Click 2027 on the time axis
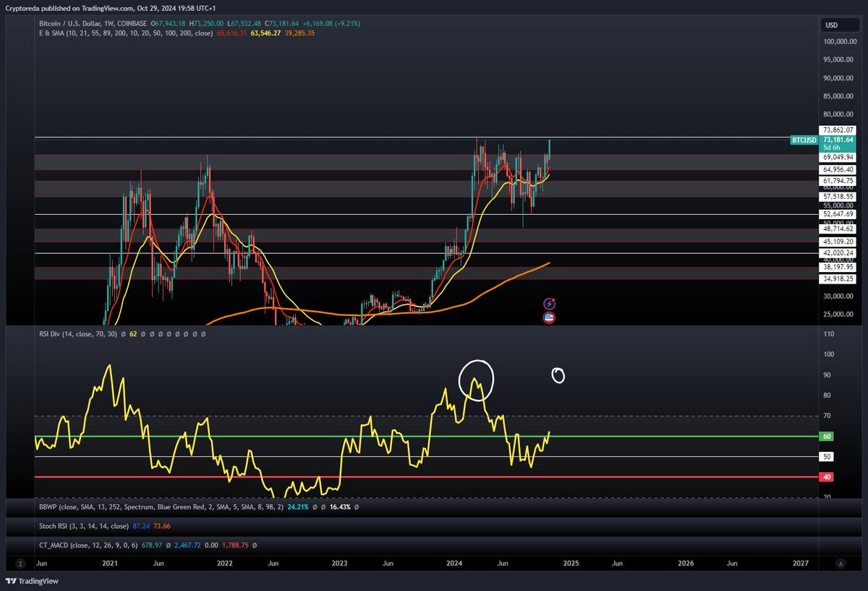868x591 pixels. click(801, 562)
